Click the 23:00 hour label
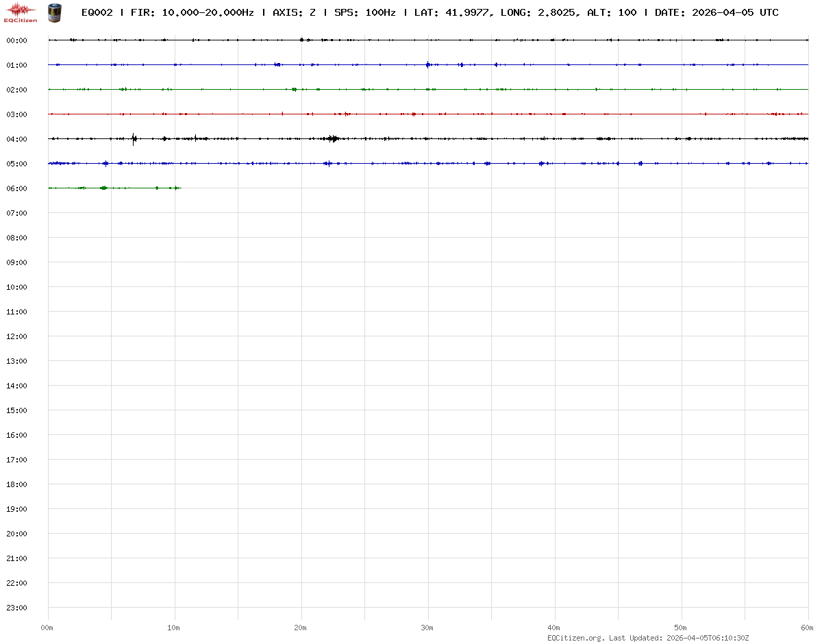The height and width of the screenshot is (644, 822). [x=16, y=608]
